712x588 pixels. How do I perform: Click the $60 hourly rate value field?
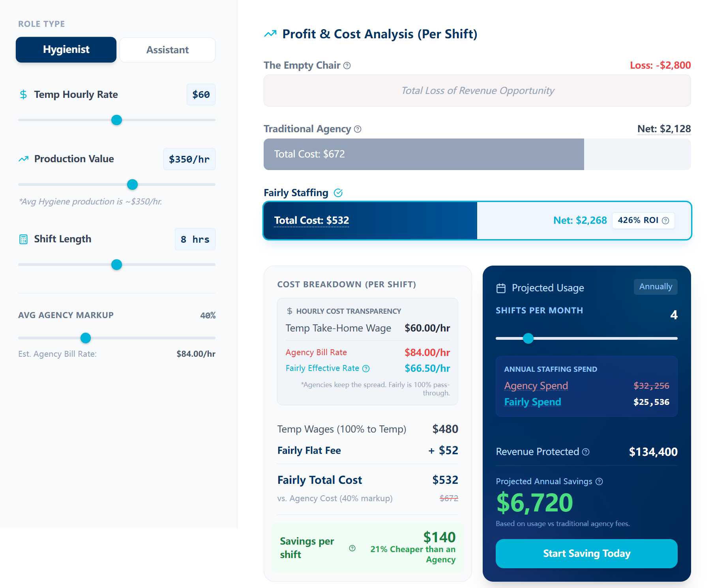201,95
